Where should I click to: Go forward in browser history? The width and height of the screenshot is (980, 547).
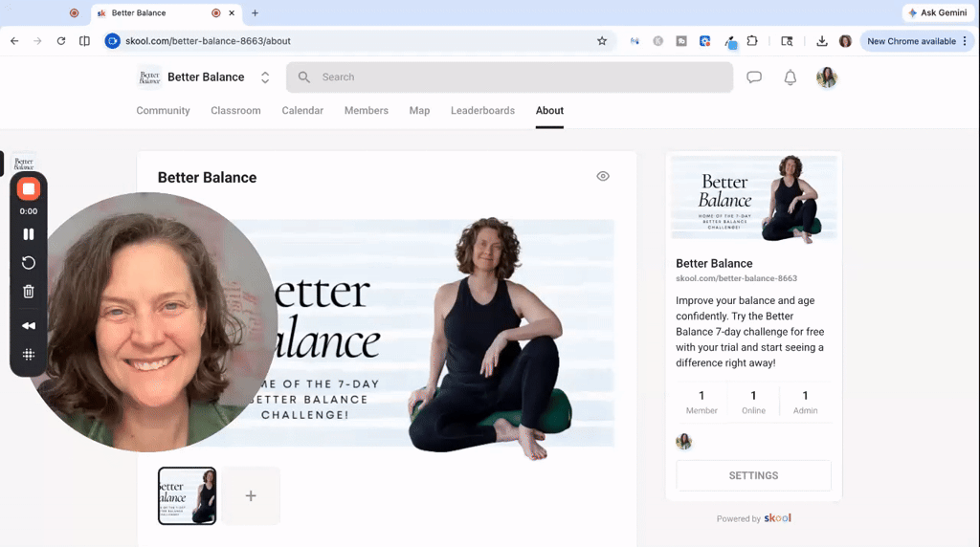click(37, 41)
